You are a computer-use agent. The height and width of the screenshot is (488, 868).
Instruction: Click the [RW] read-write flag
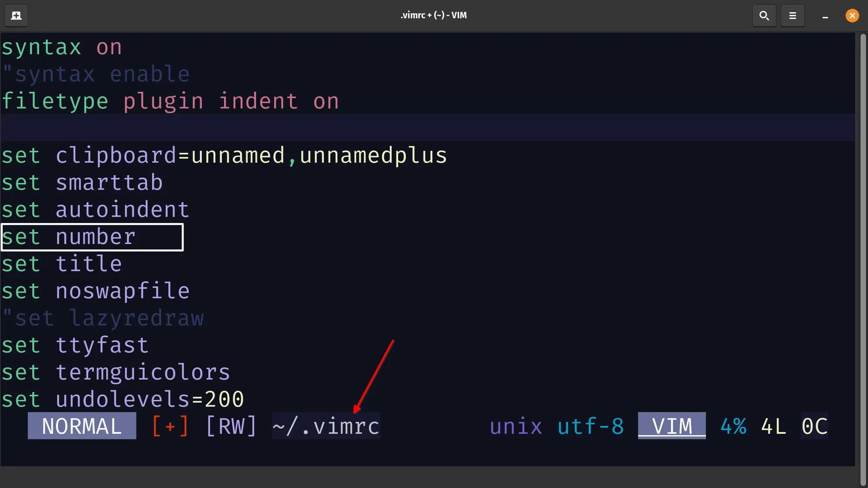[x=231, y=426]
